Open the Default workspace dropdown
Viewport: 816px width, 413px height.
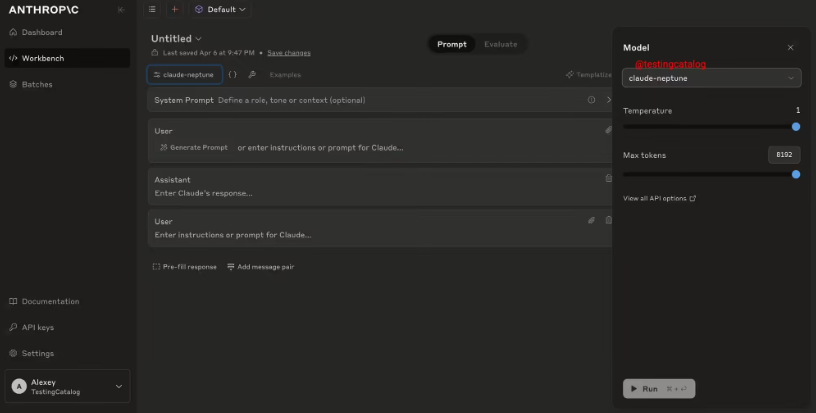point(220,9)
